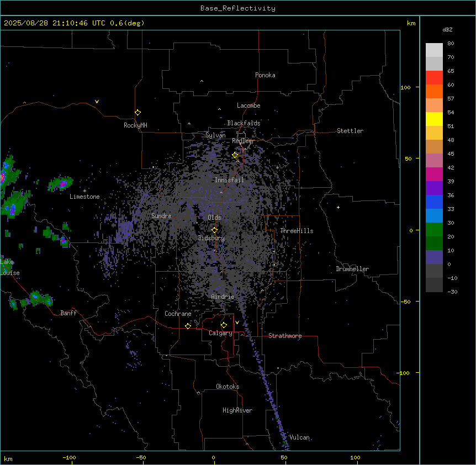Click the Cochrane city label
476x465 pixels.
[178, 314]
